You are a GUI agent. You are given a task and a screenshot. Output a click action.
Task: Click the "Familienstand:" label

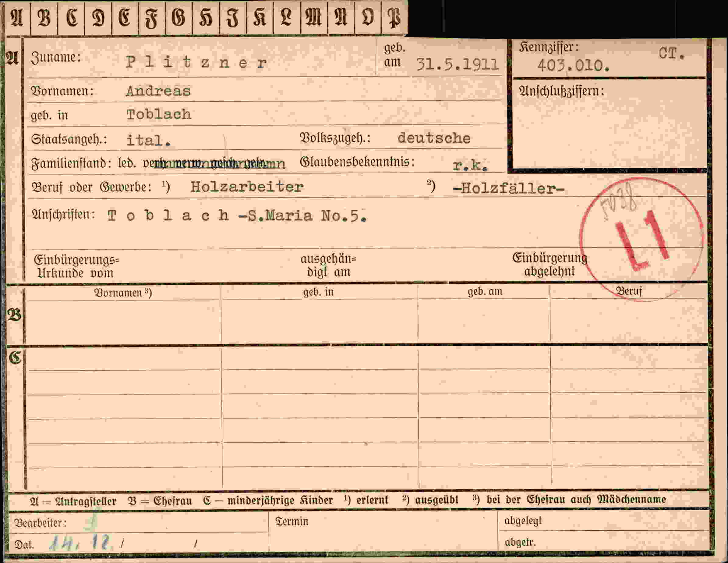pos(71,163)
